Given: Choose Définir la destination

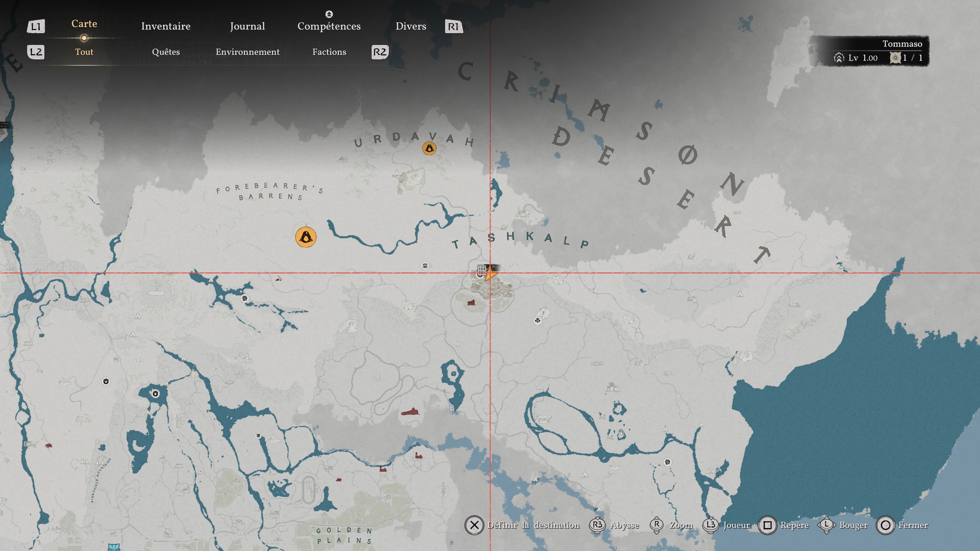Looking at the screenshot, I should [x=533, y=525].
